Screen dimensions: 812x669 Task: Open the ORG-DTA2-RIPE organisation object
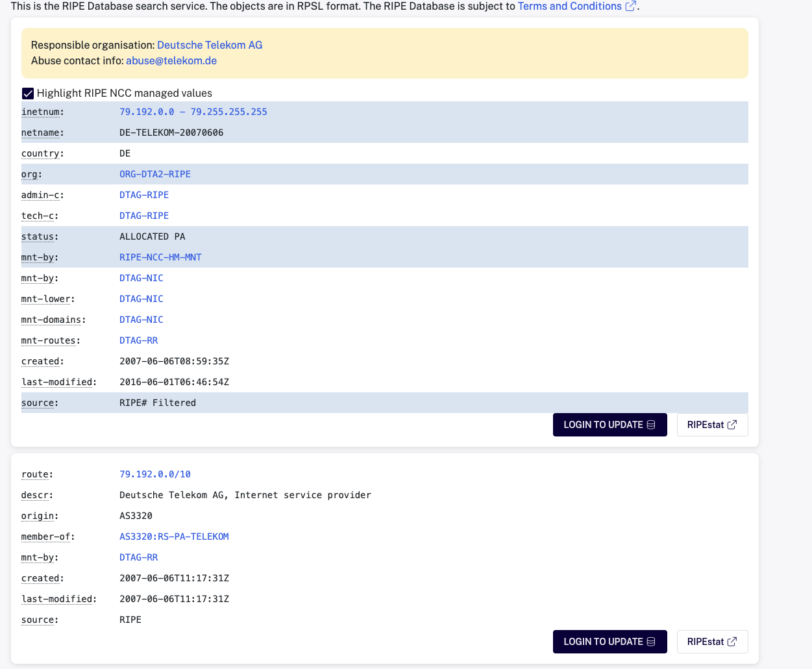pos(155,173)
